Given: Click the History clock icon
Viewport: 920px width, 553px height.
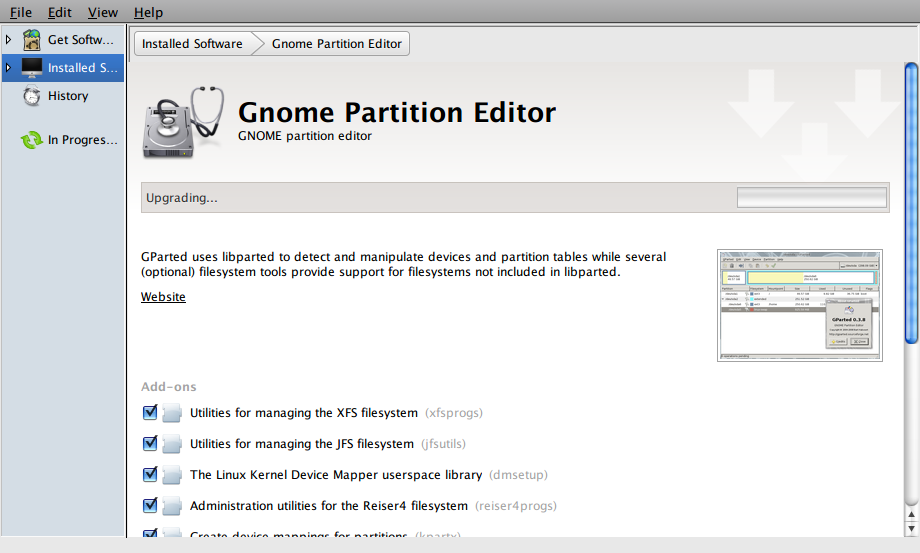Looking at the screenshot, I should click(32, 96).
